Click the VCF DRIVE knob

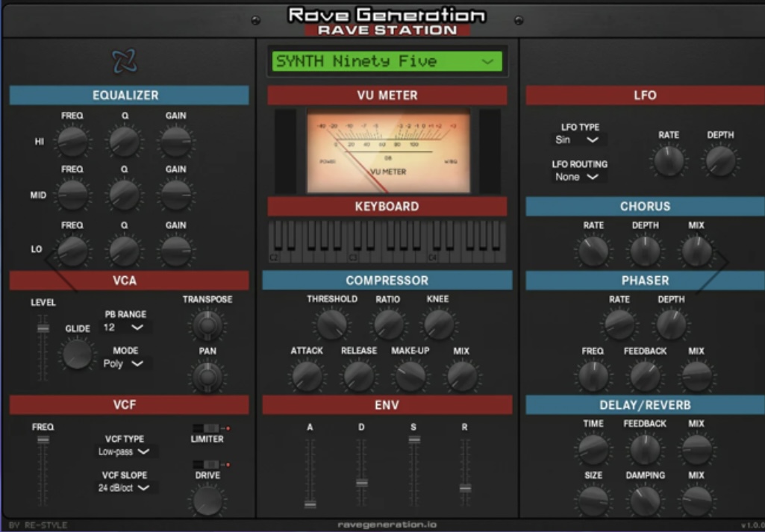click(207, 501)
